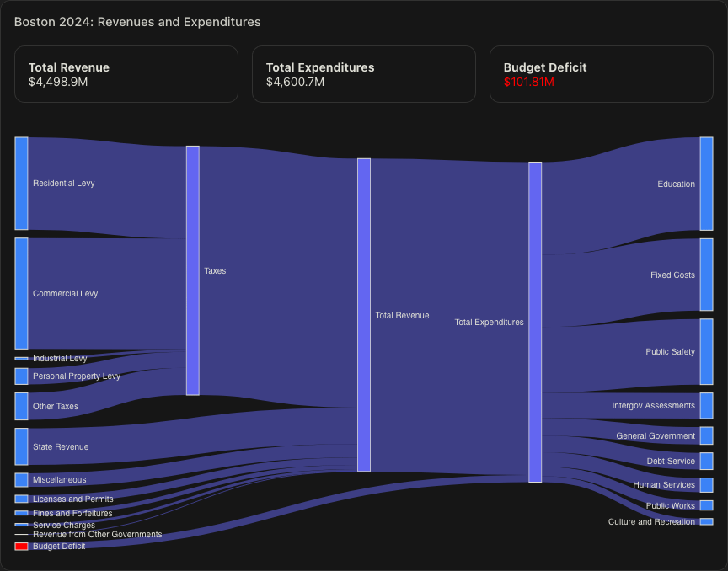Click the Total Revenue node bar

[364, 315]
